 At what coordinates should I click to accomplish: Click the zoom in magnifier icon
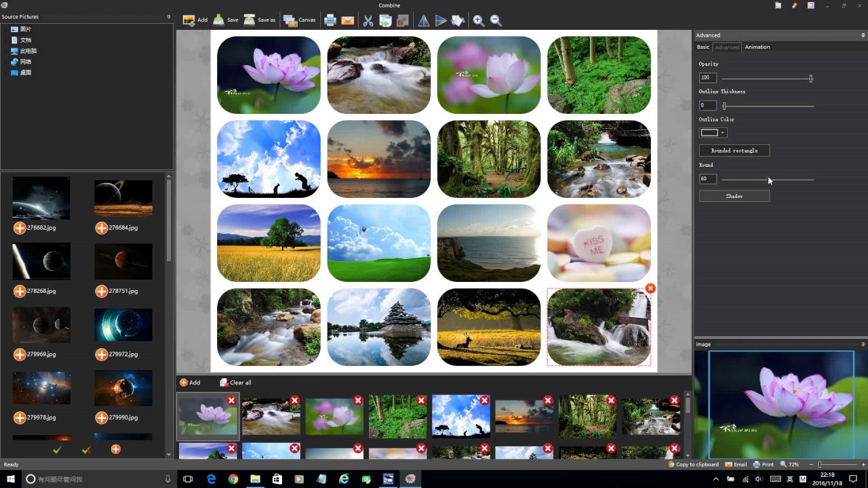pos(479,20)
